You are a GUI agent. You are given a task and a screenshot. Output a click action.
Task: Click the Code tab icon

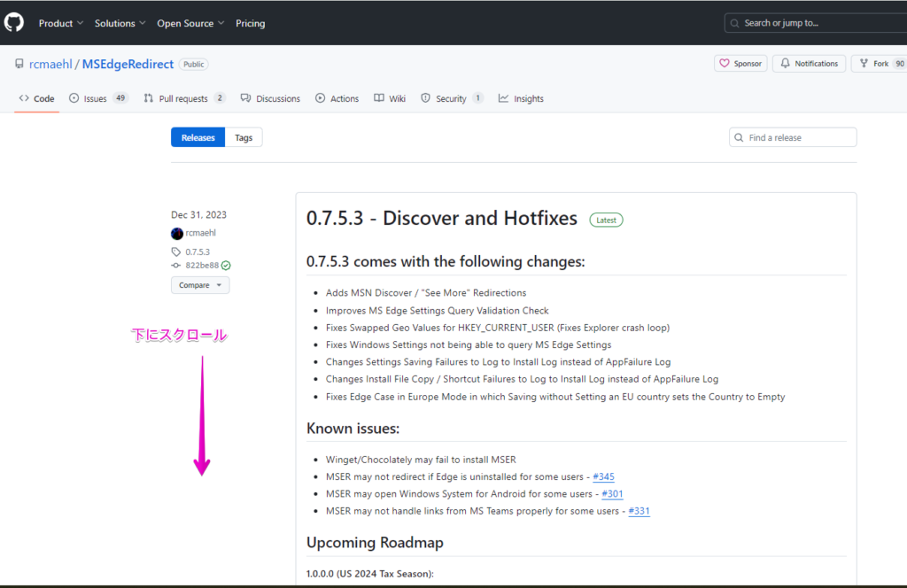(24, 98)
